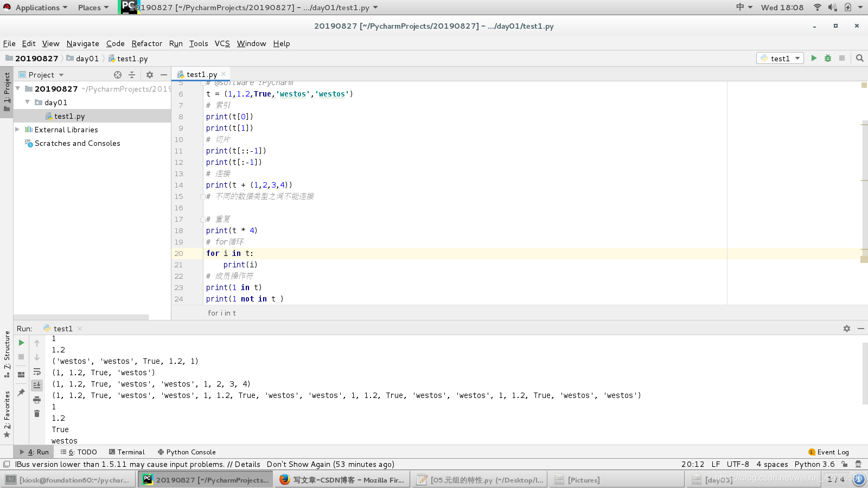The height and width of the screenshot is (488, 868).
Task: Collapse the day01 folder in tree
Action: click(27, 102)
